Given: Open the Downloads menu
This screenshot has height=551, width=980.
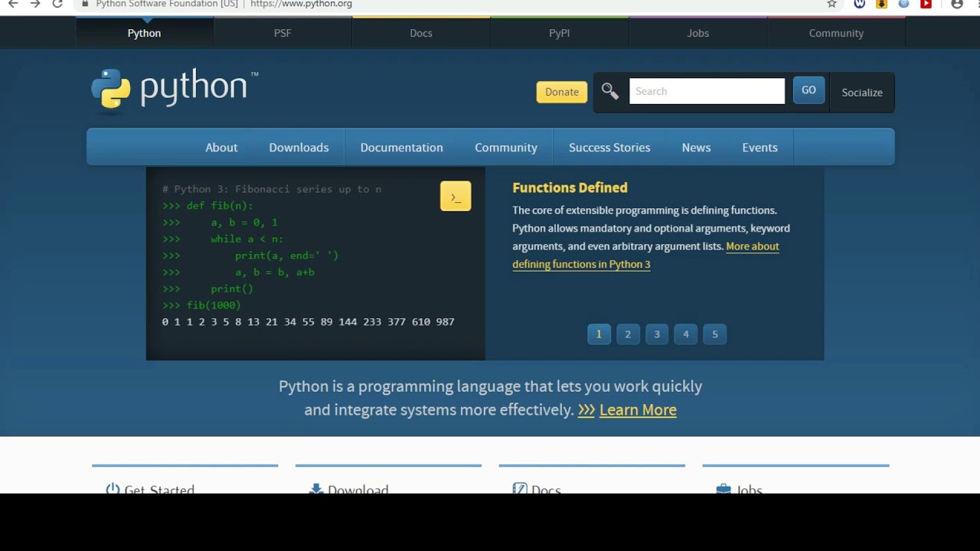Looking at the screenshot, I should (x=299, y=148).
